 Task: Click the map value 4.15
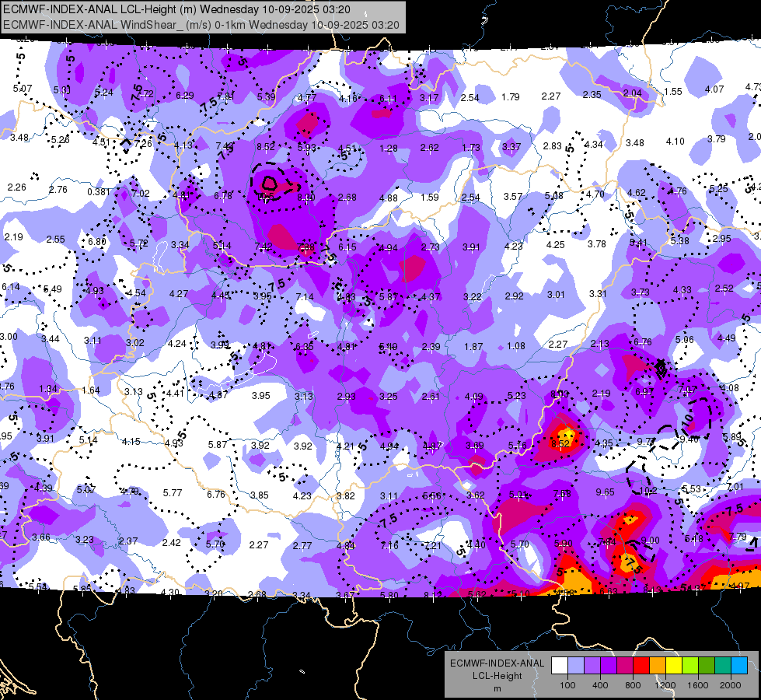point(131,442)
